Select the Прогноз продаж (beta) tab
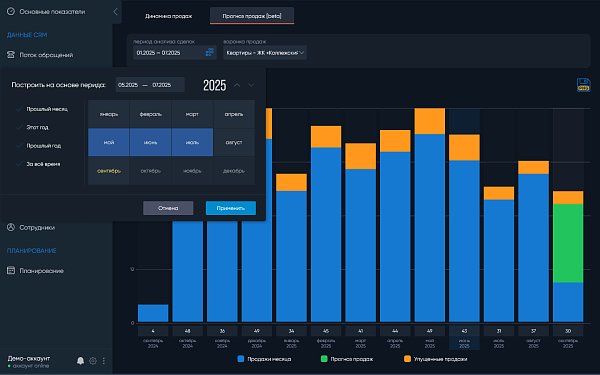Image resolution: width=600 pixels, height=375 pixels. [x=252, y=16]
